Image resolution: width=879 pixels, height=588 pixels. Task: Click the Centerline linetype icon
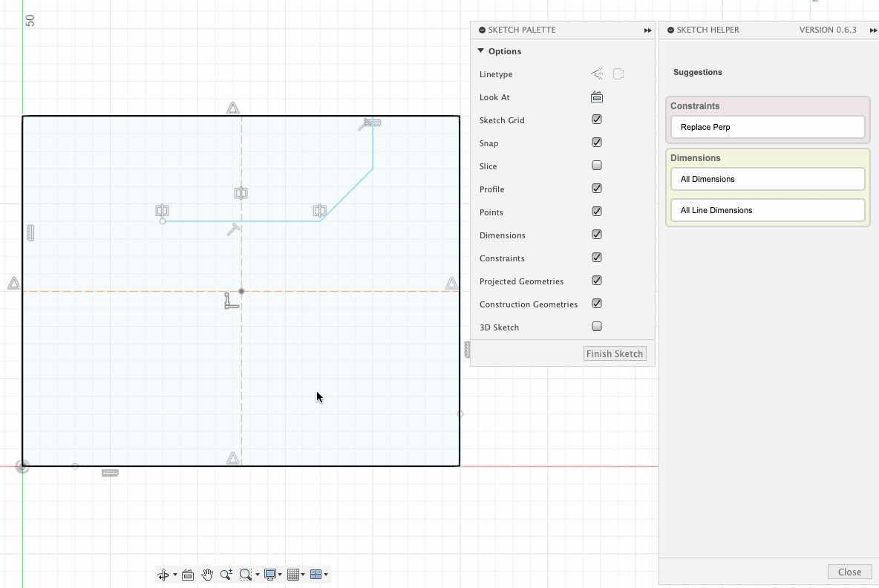coord(618,74)
